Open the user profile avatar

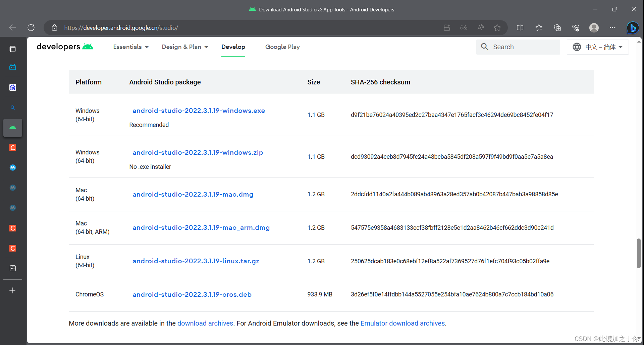tap(594, 27)
